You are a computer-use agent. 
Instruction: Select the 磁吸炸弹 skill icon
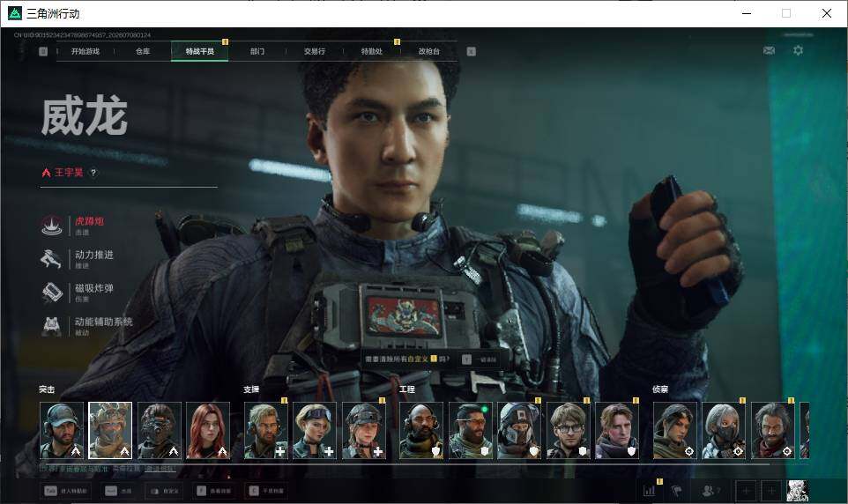[52, 293]
